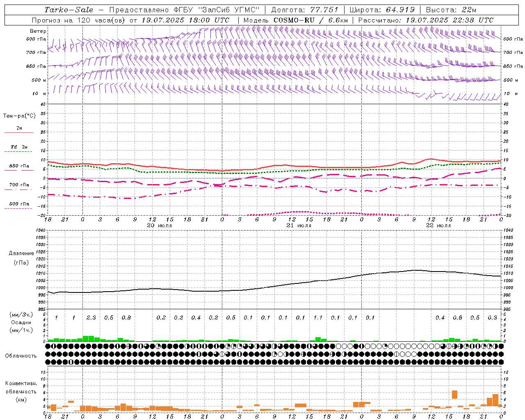Screen dimensions: 525x420
Task: Select the (мм/3ч.) precipitation unit label
Action: 21,315
